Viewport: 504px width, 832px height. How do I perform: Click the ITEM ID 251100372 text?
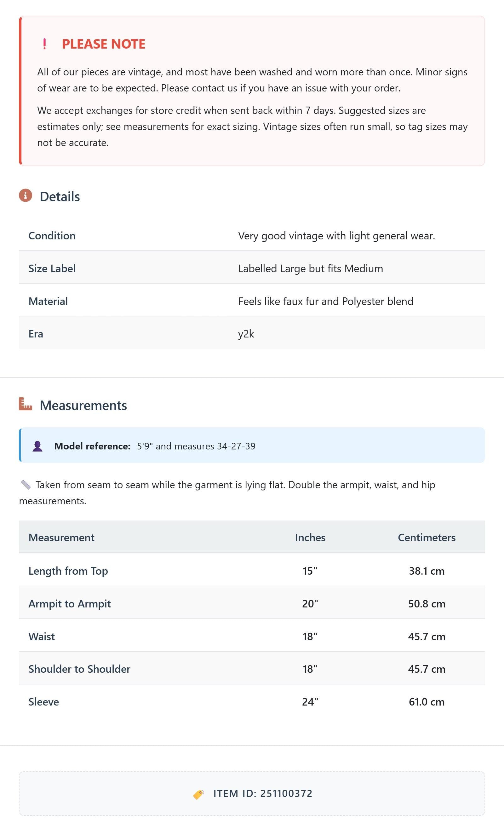263,794
